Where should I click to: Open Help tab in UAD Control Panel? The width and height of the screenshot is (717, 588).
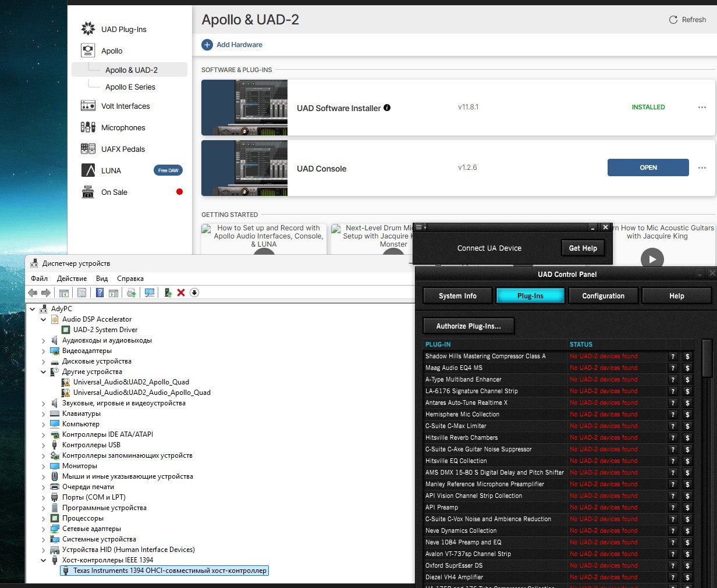point(676,295)
